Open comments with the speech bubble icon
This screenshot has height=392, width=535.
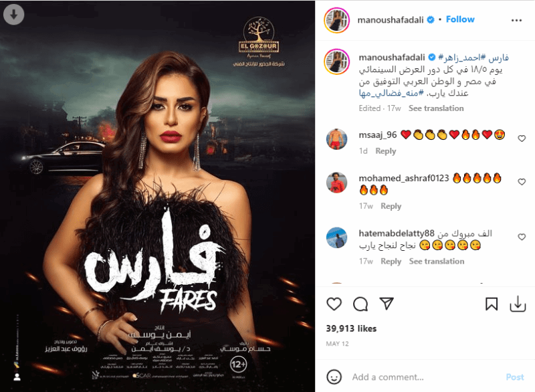(x=360, y=304)
